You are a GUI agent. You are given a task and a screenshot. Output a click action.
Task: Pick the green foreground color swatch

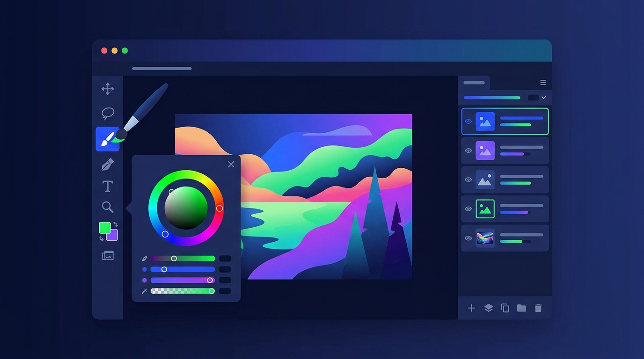coord(104,228)
